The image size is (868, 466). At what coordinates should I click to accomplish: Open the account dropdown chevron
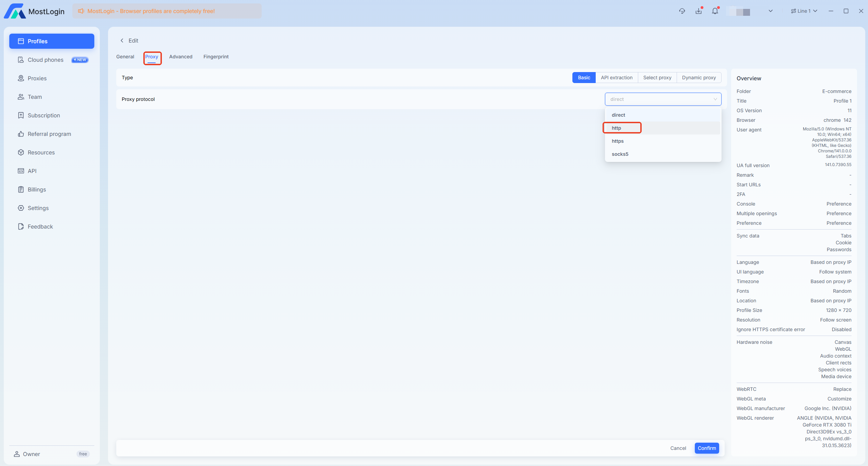tap(770, 11)
